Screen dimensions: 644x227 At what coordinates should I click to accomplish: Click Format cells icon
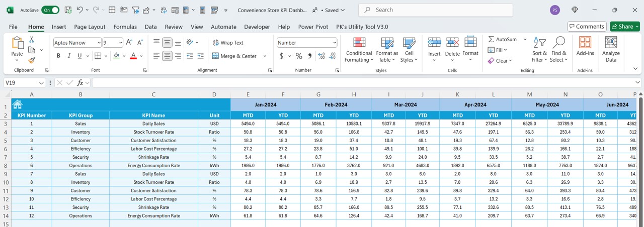tap(470, 43)
